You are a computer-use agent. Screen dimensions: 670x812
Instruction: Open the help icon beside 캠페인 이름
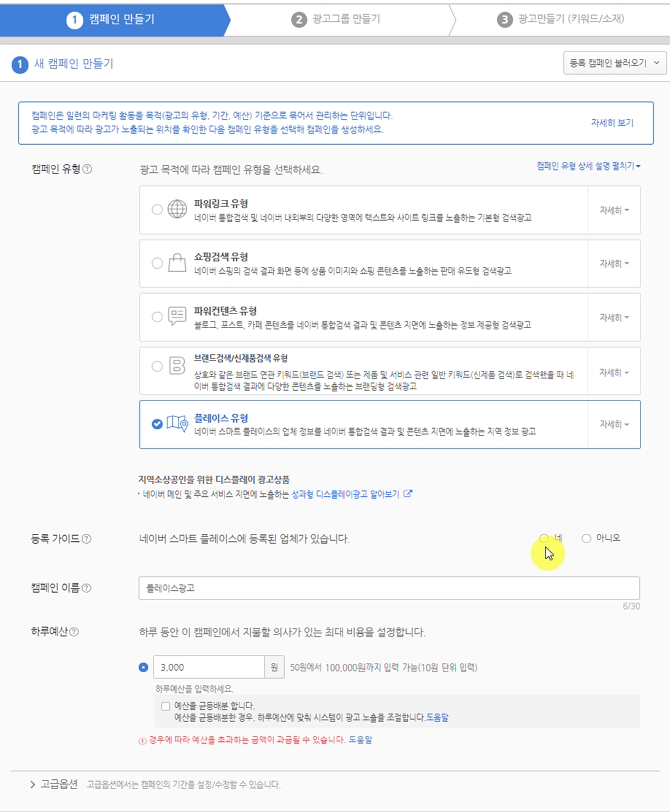tap(87, 588)
